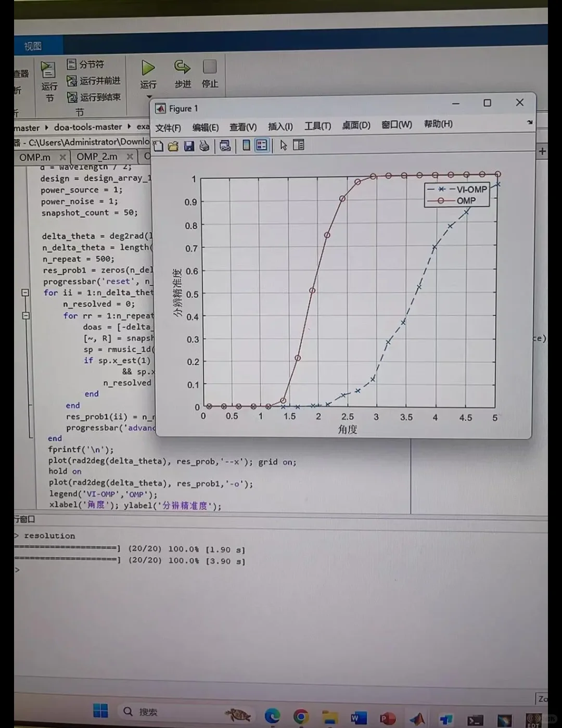Switch to the OMP.m editor tab
This screenshot has width=562, height=728.
pos(35,157)
